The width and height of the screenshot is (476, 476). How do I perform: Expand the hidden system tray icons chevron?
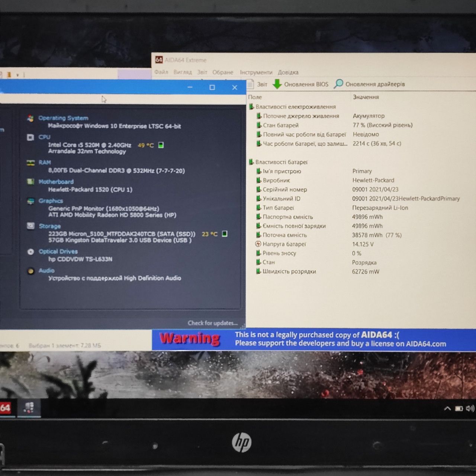[x=447, y=409]
